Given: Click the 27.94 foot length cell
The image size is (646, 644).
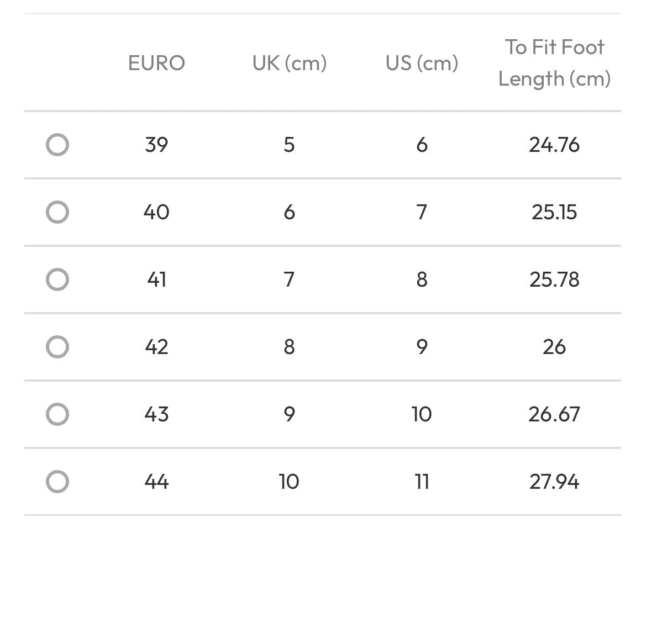Looking at the screenshot, I should [554, 482].
